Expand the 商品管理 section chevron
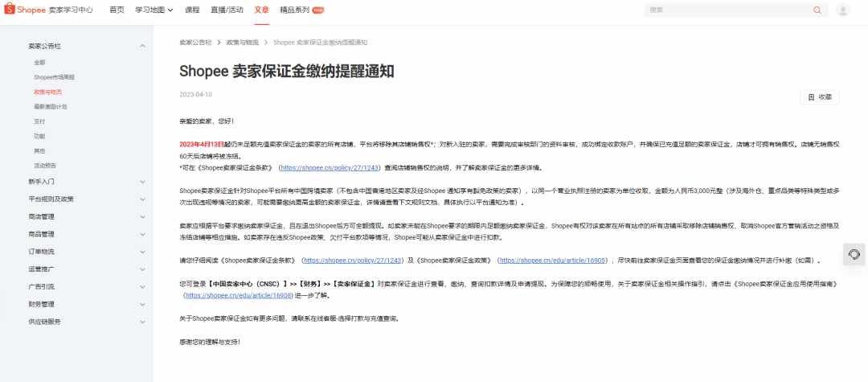The height and width of the screenshot is (382, 868). coord(142,234)
